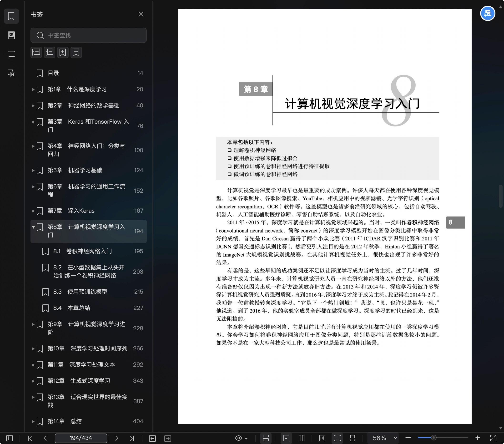Go to first page icon

coord(30,438)
